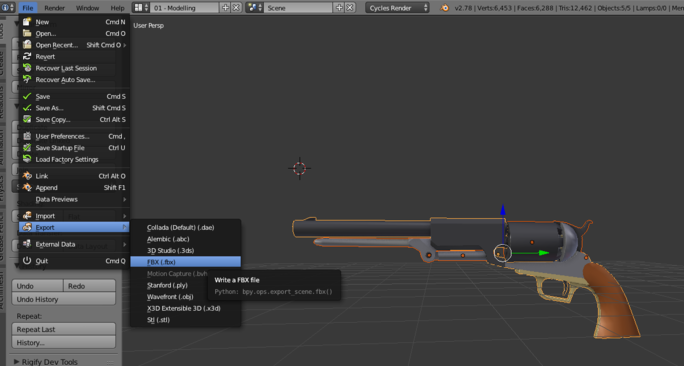Delete the 01 - Modelling layout with the X icon

click(236, 7)
